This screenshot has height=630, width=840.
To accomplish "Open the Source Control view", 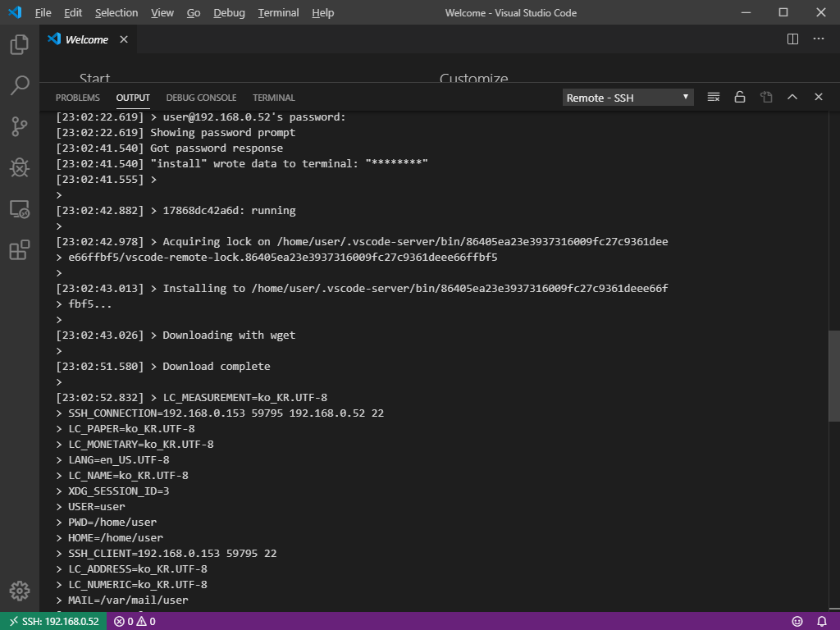I will pyautogui.click(x=20, y=126).
